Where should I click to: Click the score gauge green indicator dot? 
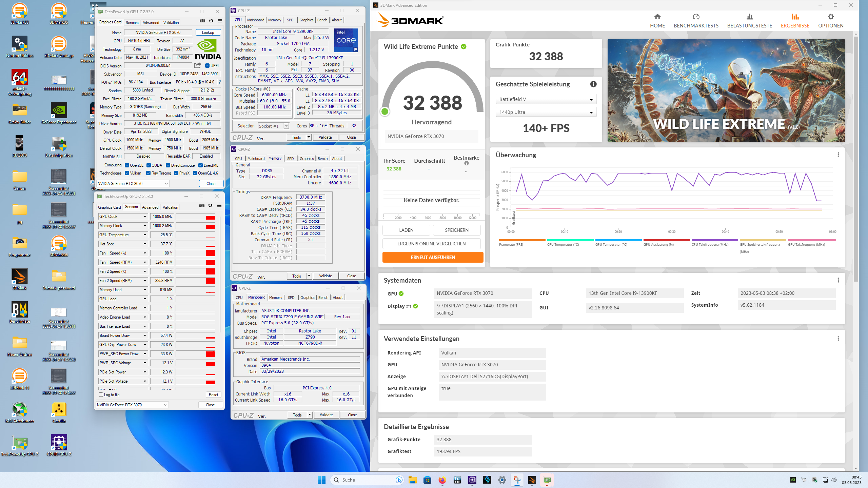[385, 111]
